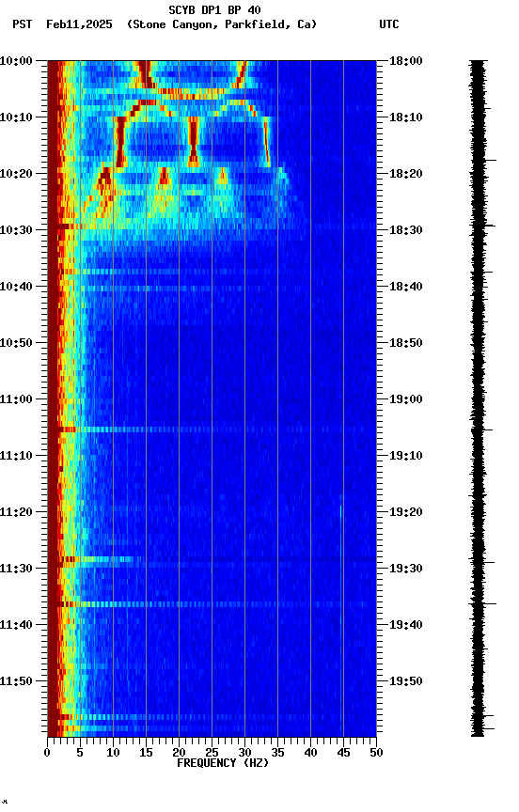
Task: Click the '15' frequency axis label
Action: [146, 753]
